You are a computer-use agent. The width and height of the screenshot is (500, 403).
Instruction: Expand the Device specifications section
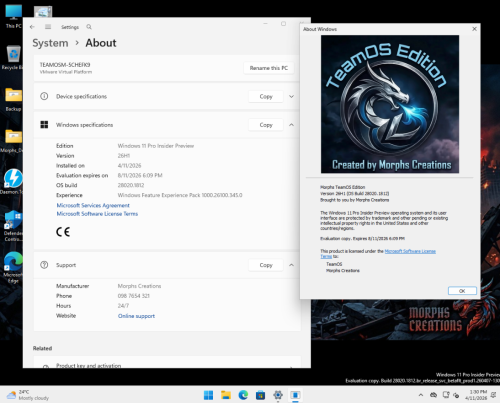click(x=291, y=96)
